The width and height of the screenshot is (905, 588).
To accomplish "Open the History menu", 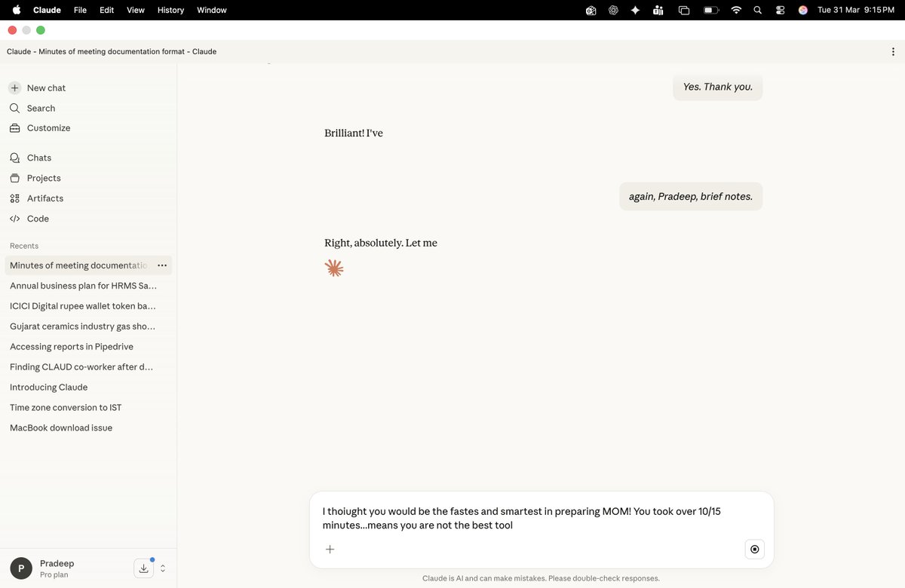I will pyautogui.click(x=170, y=10).
